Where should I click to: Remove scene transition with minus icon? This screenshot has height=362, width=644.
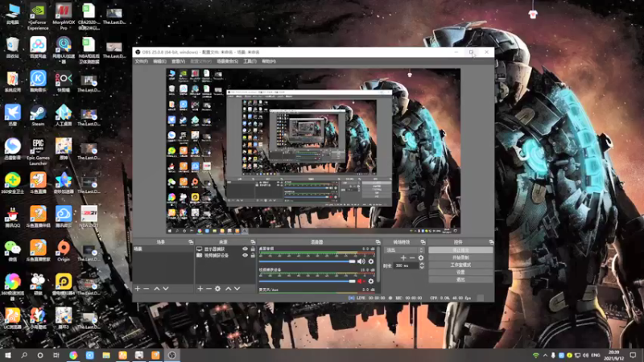point(412,257)
